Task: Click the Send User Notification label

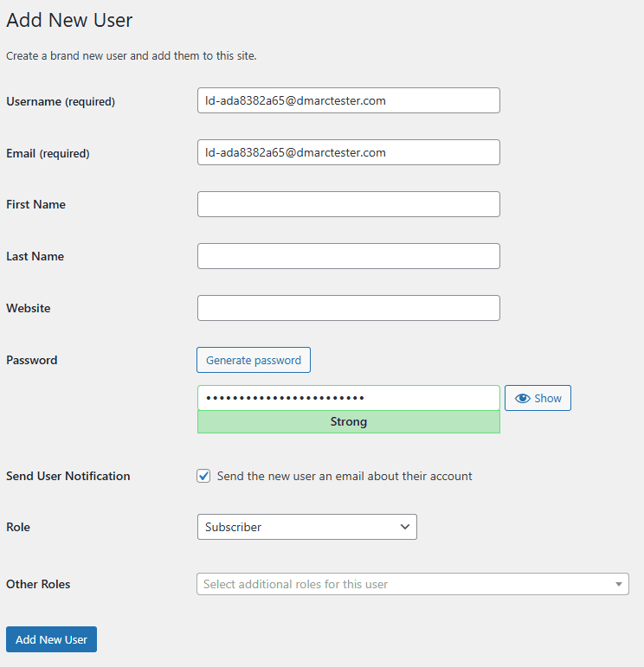Action: point(68,476)
